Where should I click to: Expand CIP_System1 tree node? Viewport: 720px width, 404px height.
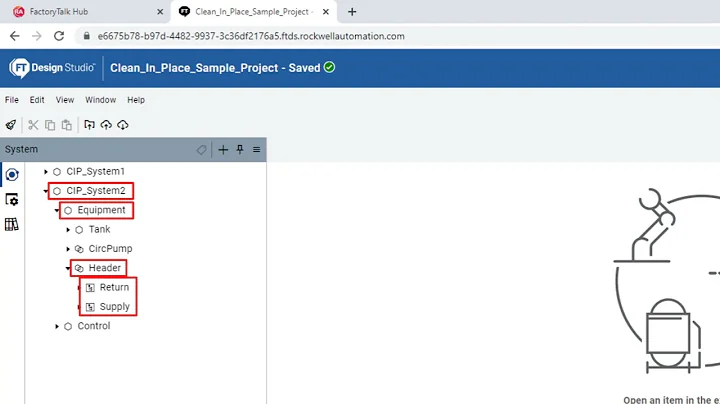(x=45, y=172)
